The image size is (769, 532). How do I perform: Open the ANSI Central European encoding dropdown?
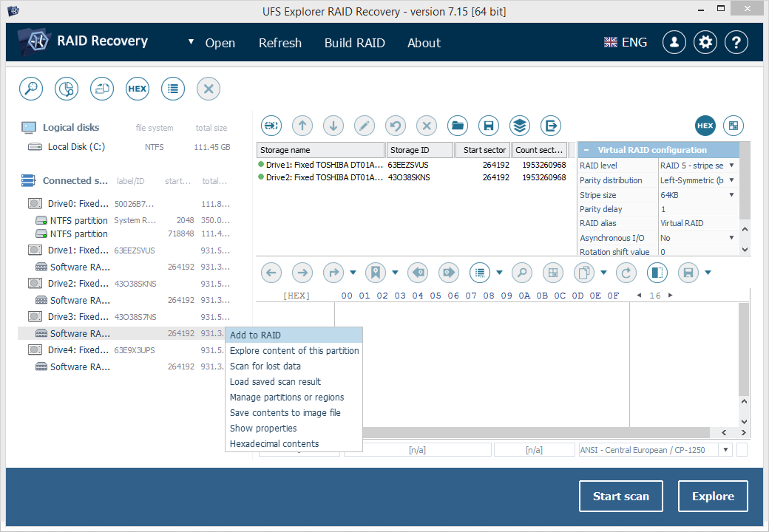[x=725, y=450]
